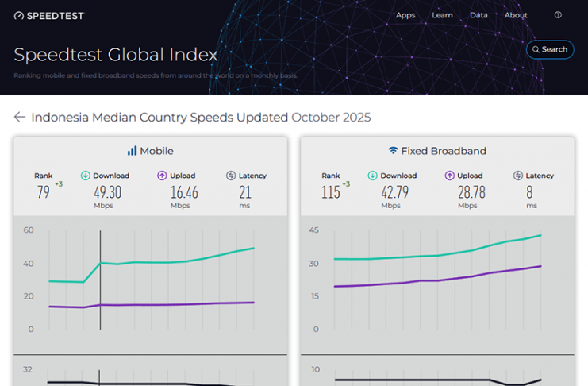Click the Mobile download arrow icon

coord(86,176)
